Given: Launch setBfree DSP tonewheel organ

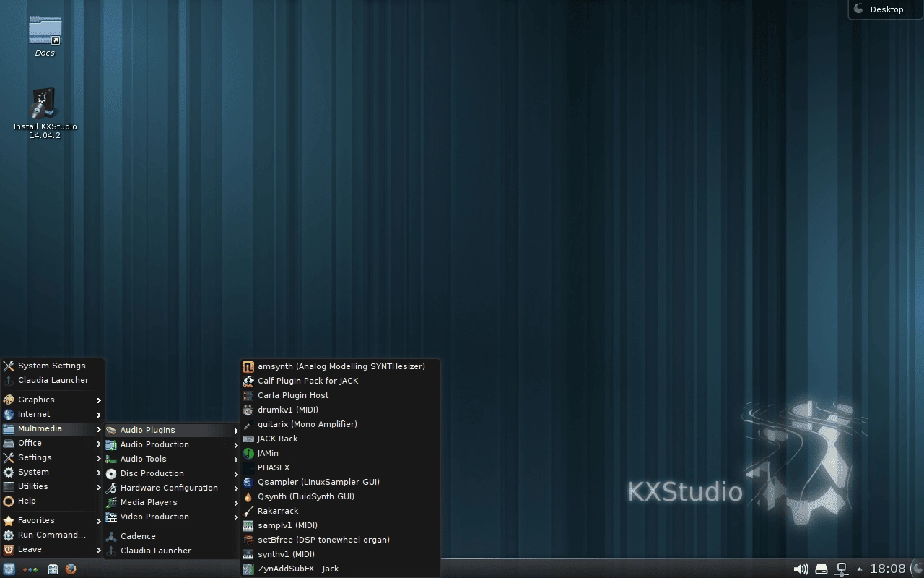Looking at the screenshot, I should pyautogui.click(x=340, y=540).
